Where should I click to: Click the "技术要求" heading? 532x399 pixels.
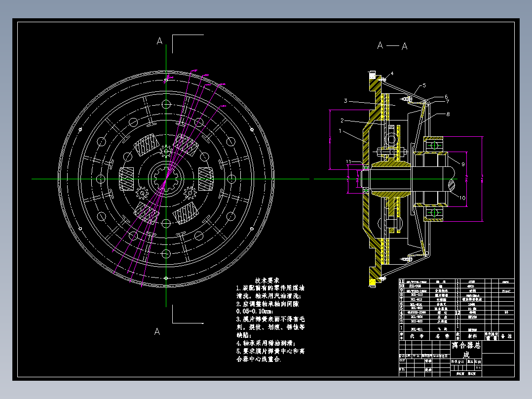pyautogui.click(x=267, y=280)
